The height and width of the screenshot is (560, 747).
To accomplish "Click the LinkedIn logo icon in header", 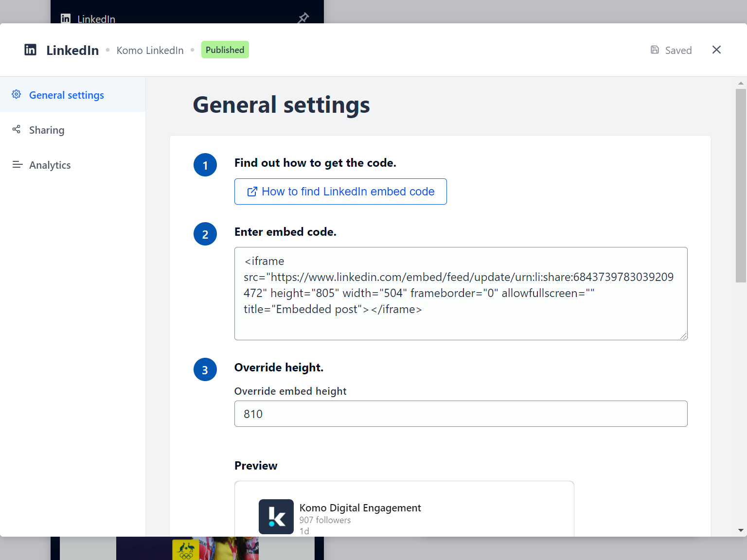I will [x=30, y=50].
